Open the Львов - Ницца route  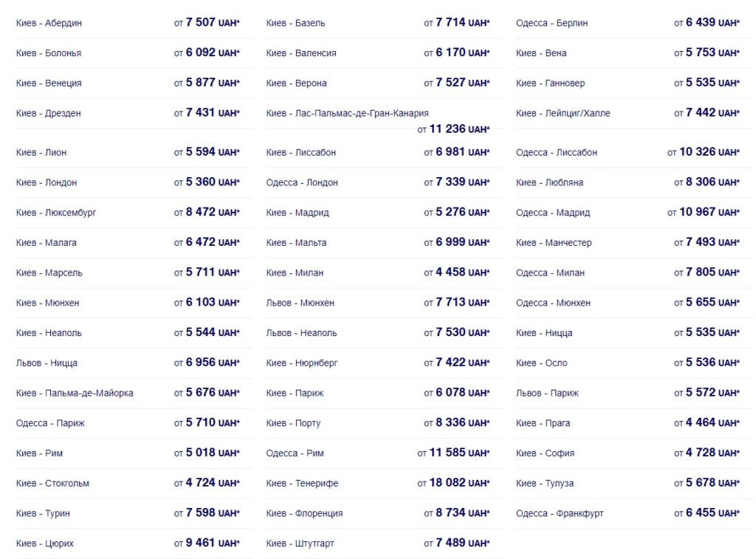(47, 363)
